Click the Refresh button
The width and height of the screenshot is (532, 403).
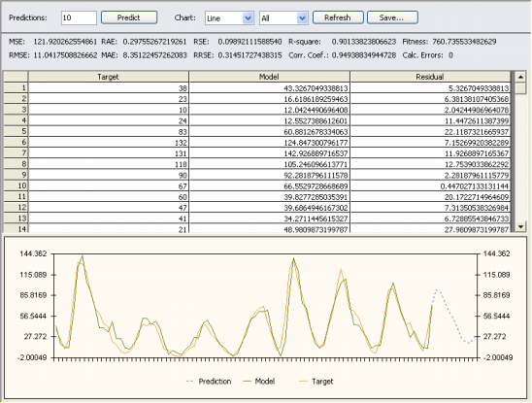click(x=338, y=17)
